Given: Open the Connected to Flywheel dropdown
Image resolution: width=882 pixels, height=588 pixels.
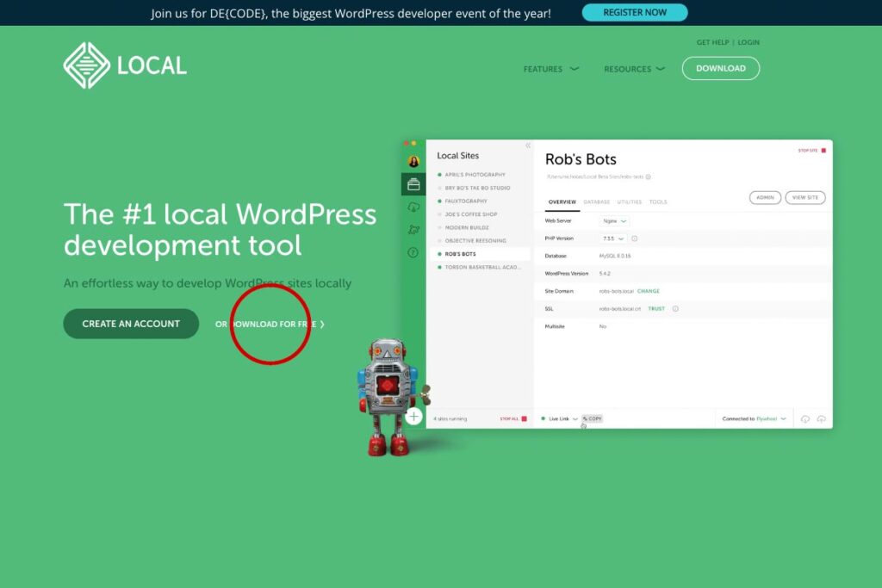Looking at the screenshot, I should (x=754, y=418).
